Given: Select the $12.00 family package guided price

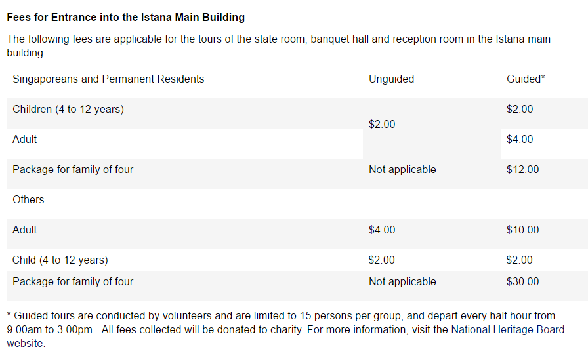Looking at the screenshot, I should point(522,169).
